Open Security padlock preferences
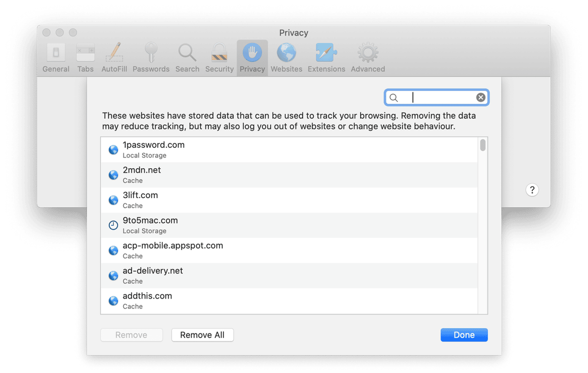588x373 pixels. [219, 57]
